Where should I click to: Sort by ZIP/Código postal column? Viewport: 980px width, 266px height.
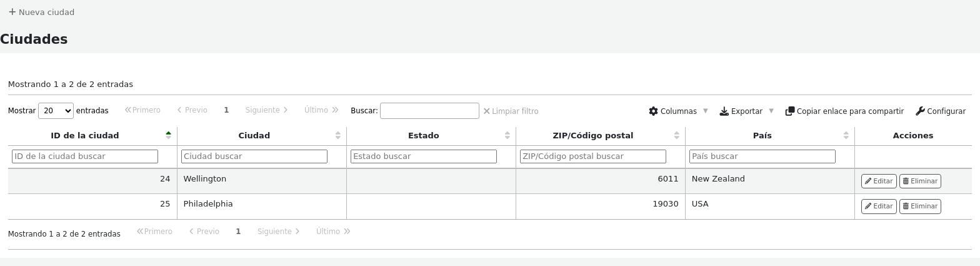(592, 135)
